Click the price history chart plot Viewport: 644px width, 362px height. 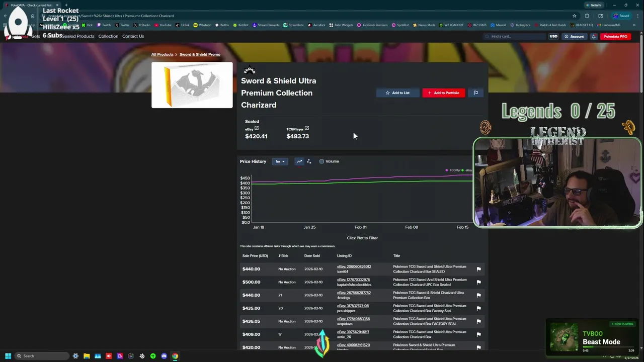coord(361,199)
